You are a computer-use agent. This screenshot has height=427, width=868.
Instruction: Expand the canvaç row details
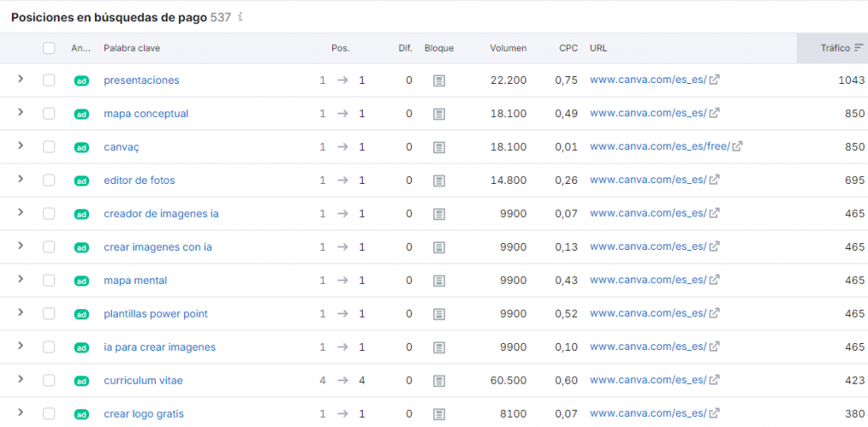20,145
